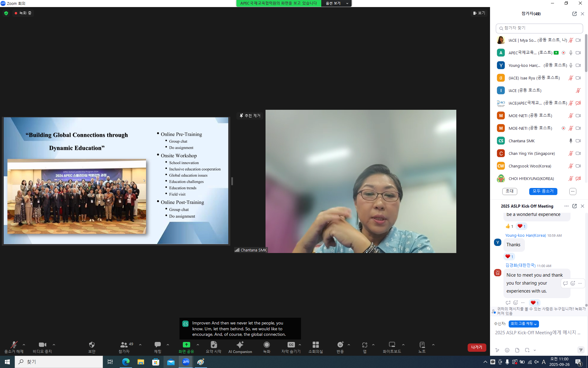
Task: Click the red Leave meeting button
Action: coord(477,347)
